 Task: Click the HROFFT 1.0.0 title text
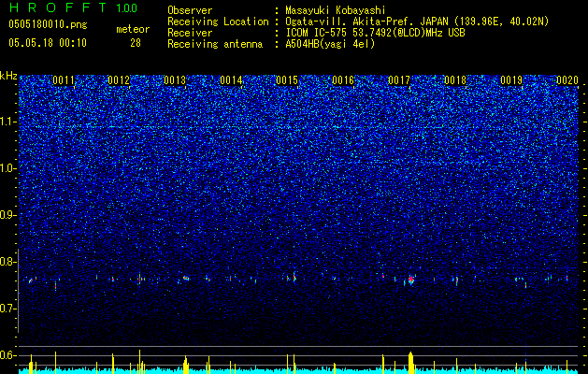click(x=74, y=7)
